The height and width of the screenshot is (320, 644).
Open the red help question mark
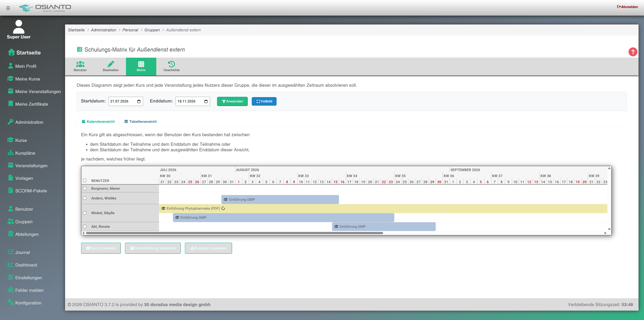pyautogui.click(x=633, y=52)
